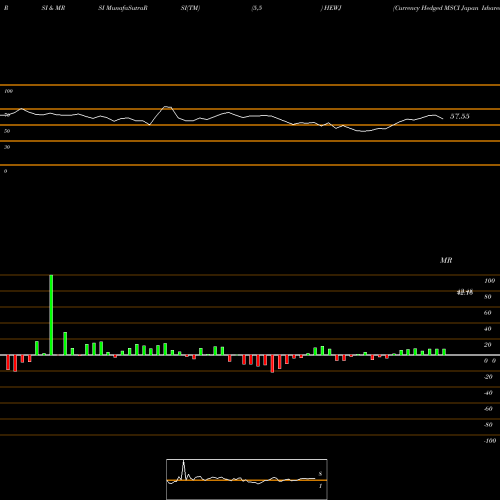Click the 30 label on RSI axis
Viewport: 500px width, 500px height.
pyautogui.click(x=7, y=147)
